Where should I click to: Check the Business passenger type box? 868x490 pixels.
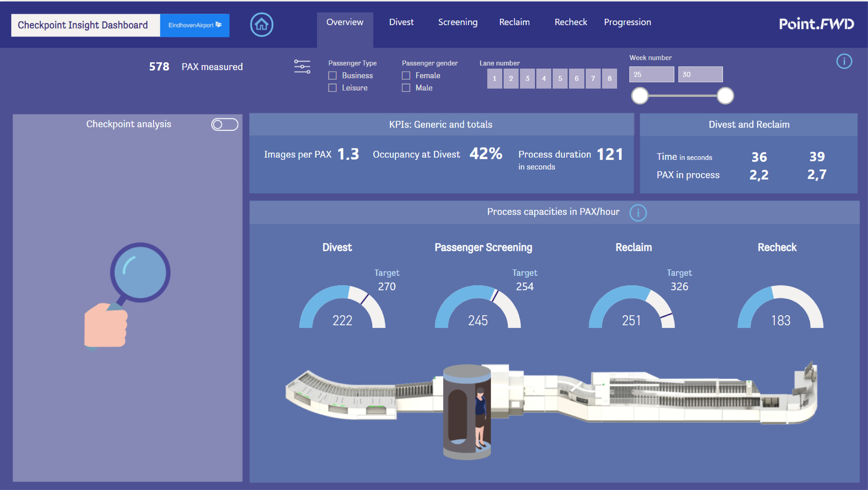(x=332, y=75)
